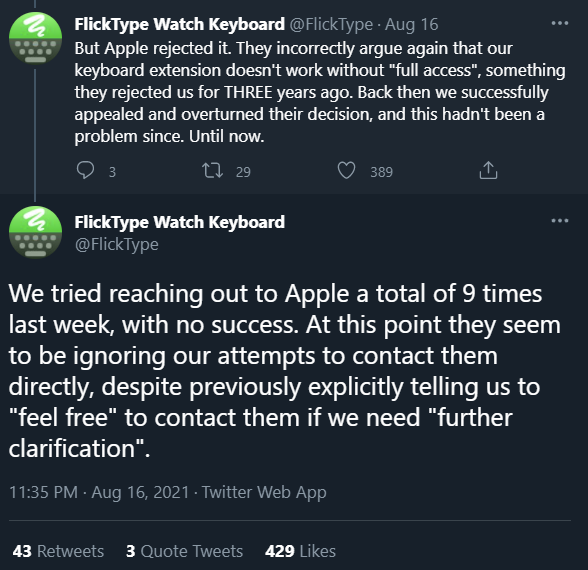
Task: Open FlickType Watch Keyboard name in first tweet
Action: coord(179,25)
